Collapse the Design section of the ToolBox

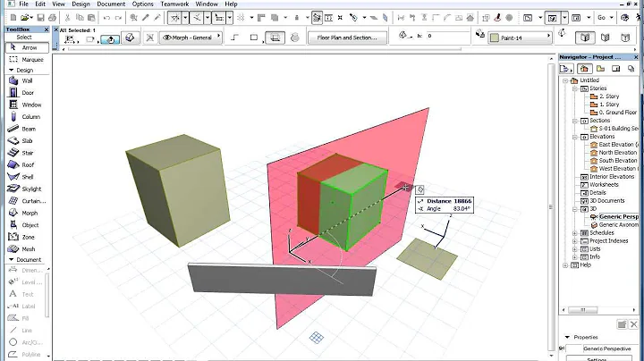(11, 71)
